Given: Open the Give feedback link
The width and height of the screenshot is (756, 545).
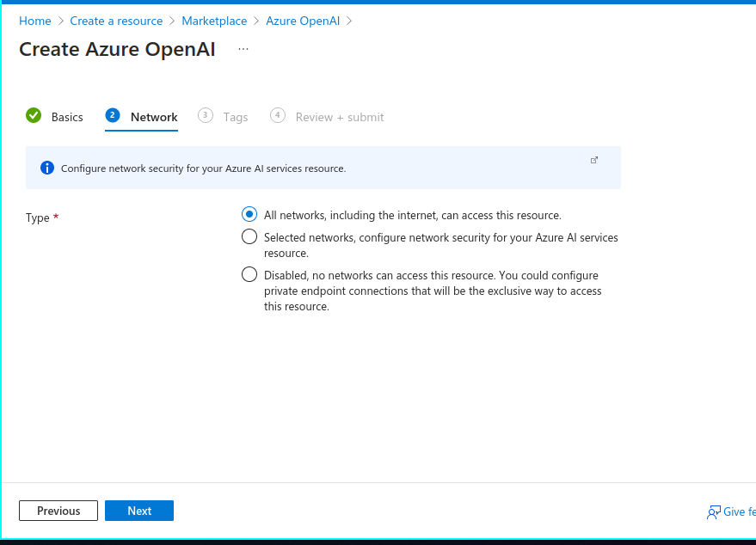Looking at the screenshot, I should 731,511.
